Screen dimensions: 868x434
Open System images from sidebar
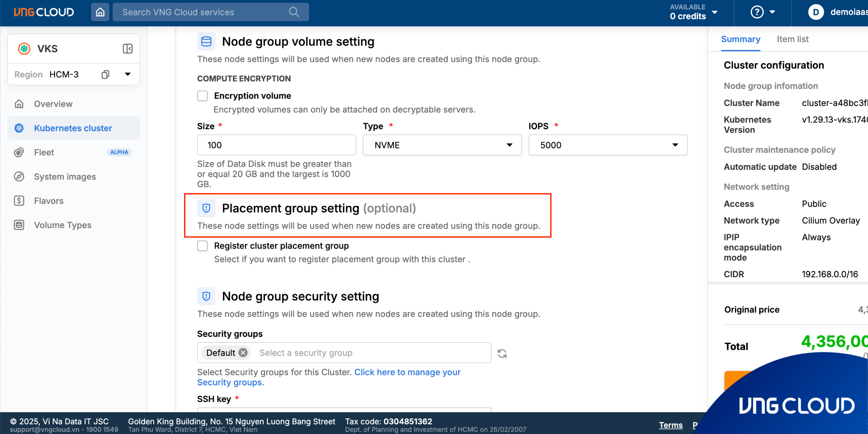65,177
